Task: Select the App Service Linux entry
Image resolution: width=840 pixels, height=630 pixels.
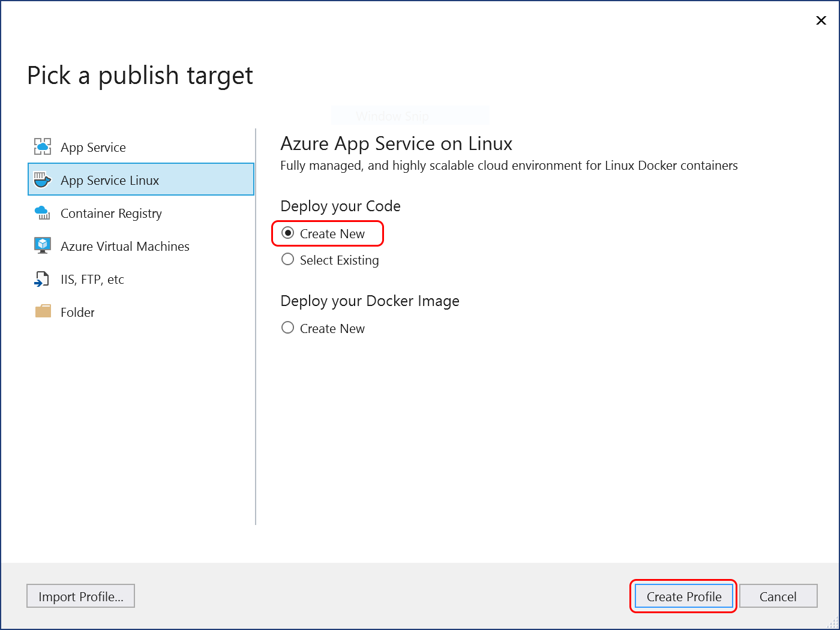Action: pos(110,179)
